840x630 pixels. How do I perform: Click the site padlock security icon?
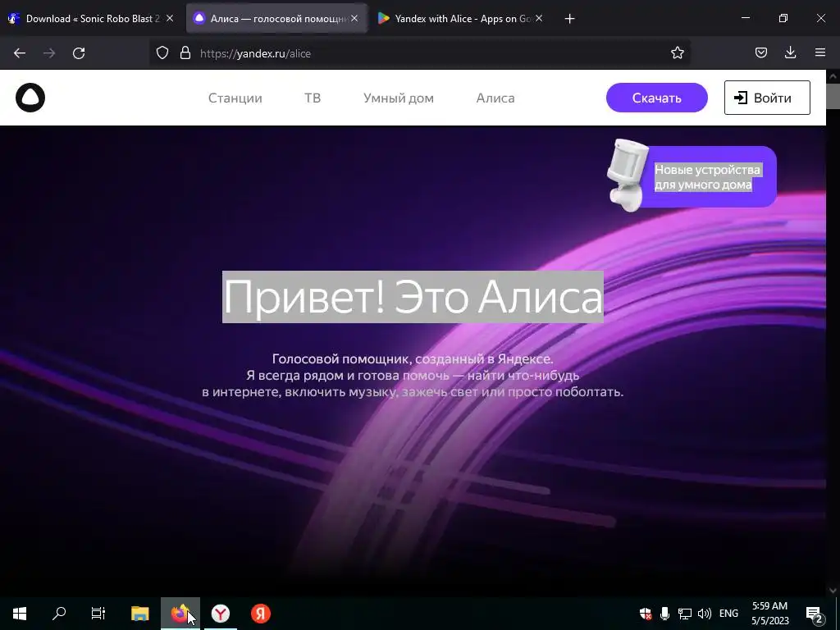coord(185,53)
